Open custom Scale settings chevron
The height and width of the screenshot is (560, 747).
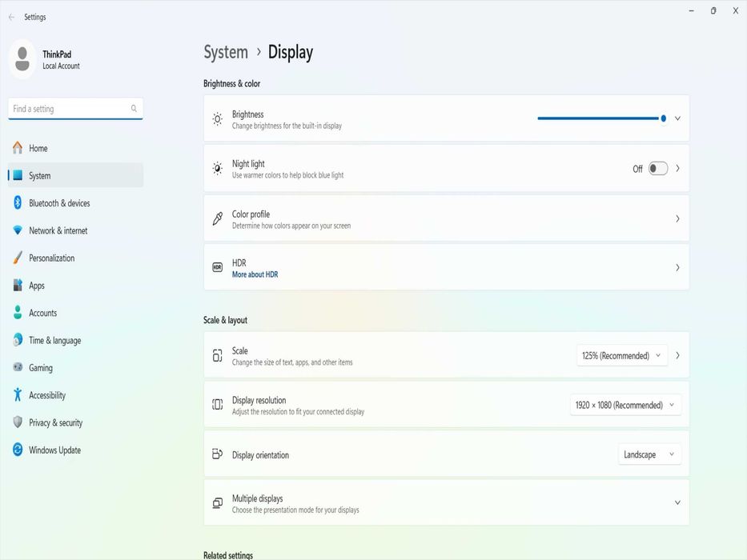click(x=677, y=356)
